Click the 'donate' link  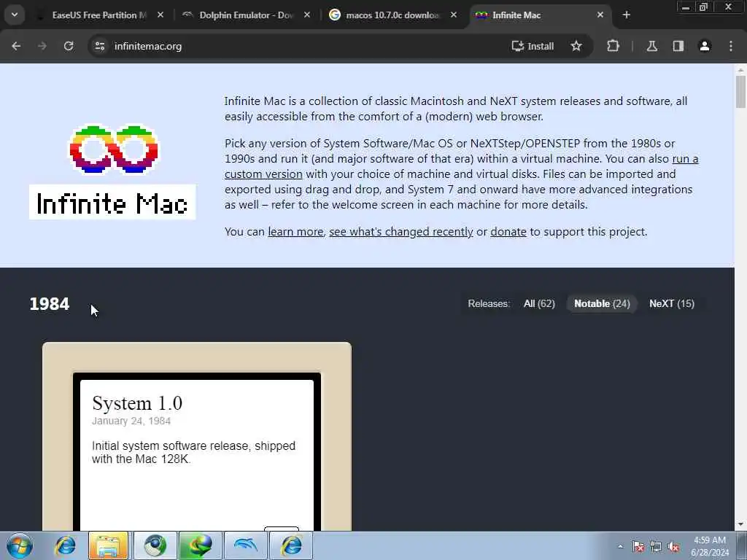point(508,232)
